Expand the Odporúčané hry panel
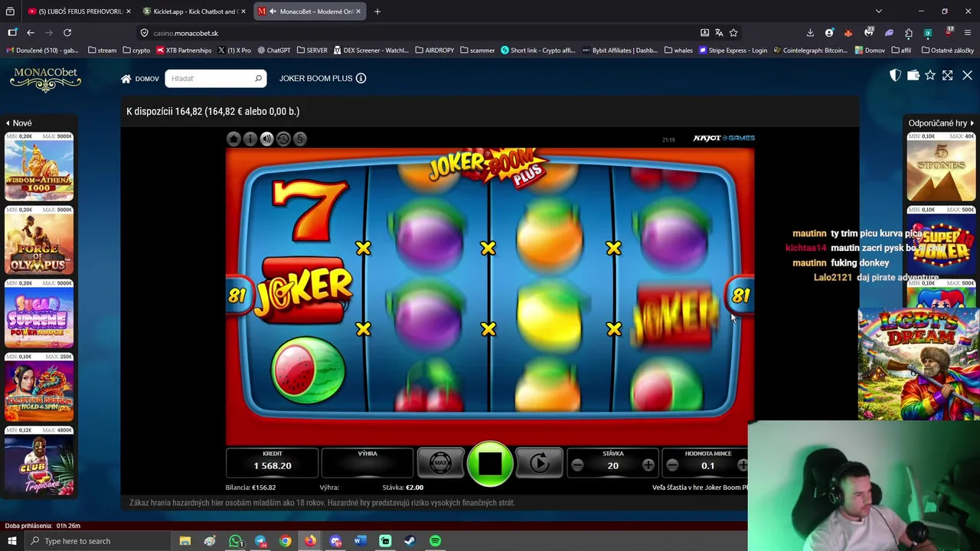The height and width of the screenshot is (551, 980). (941, 123)
